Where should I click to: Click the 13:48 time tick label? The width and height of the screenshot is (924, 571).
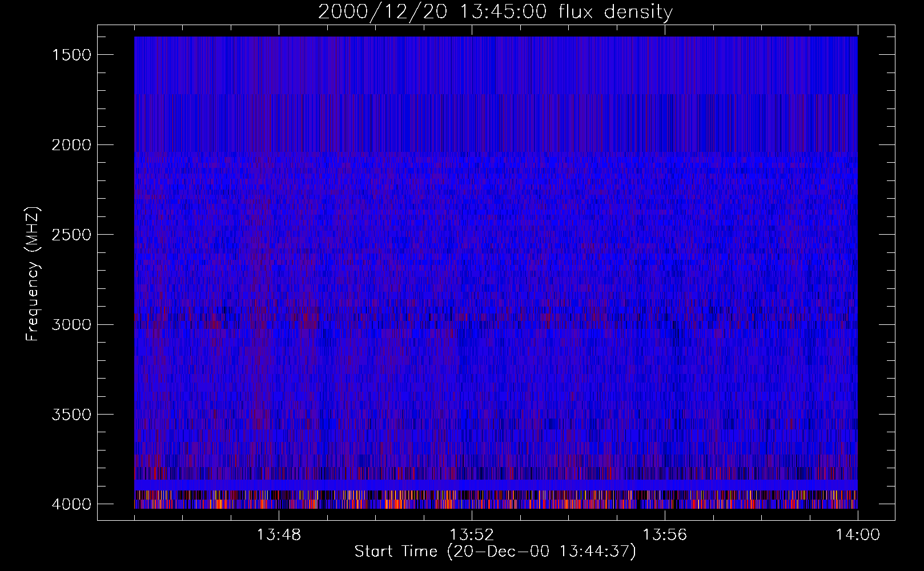[279, 535]
